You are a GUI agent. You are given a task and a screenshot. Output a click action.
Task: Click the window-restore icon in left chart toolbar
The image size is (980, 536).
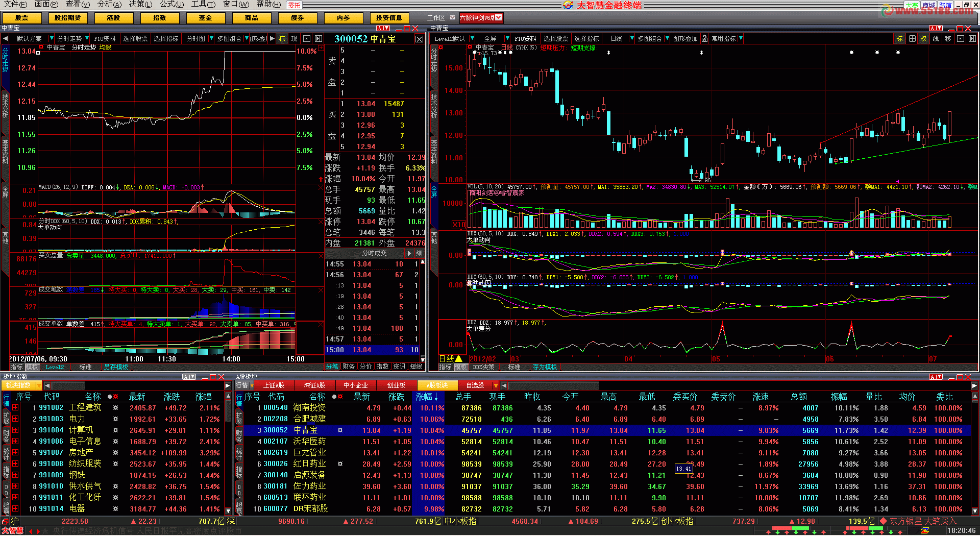(307, 39)
